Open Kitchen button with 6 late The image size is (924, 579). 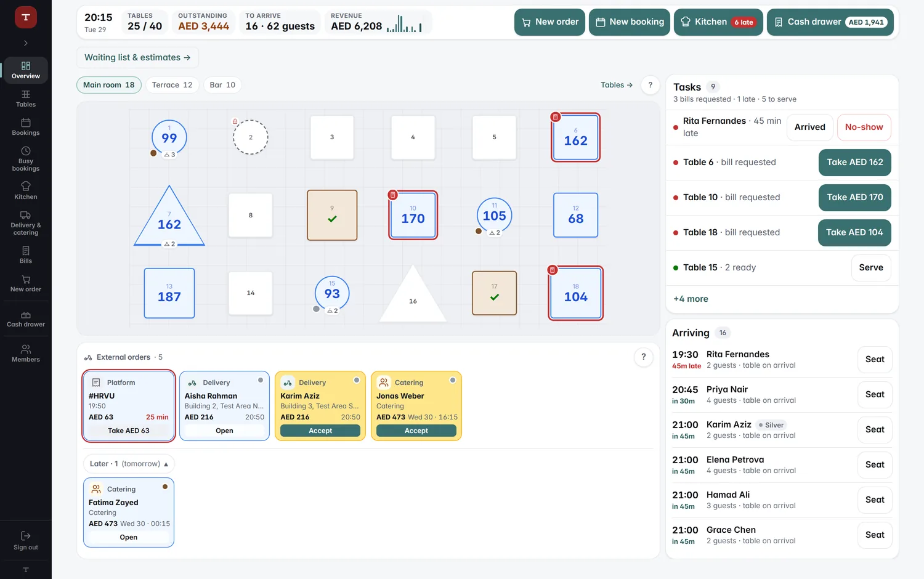pyautogui.click(x=718, y=22)
